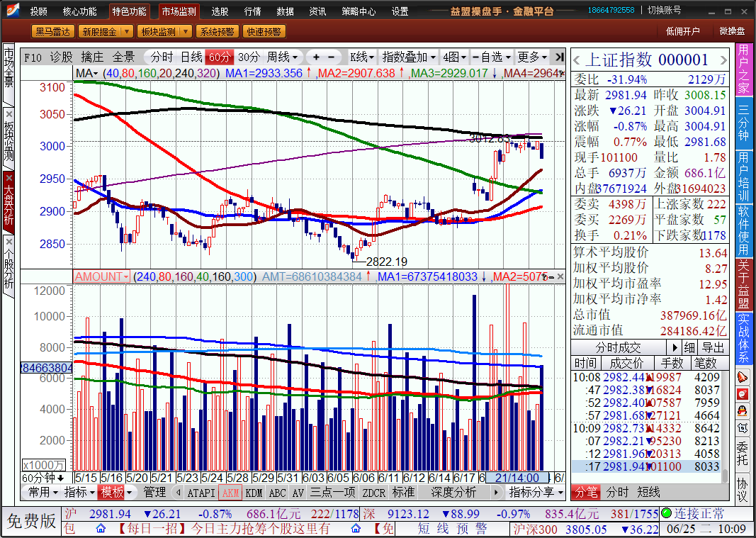Jump to the latest bar using the end arrow icon

[559, 57]
